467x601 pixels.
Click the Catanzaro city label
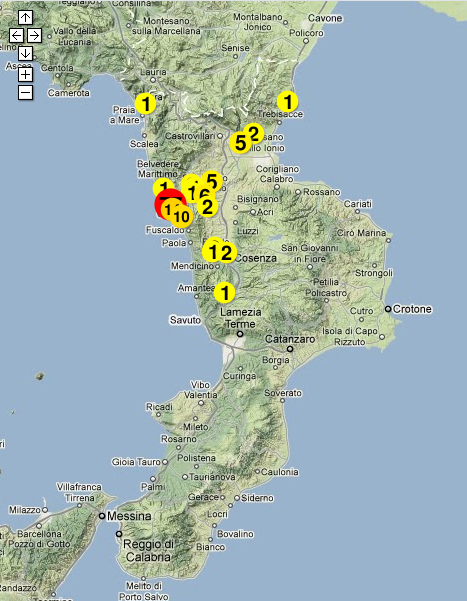[290, 339]
